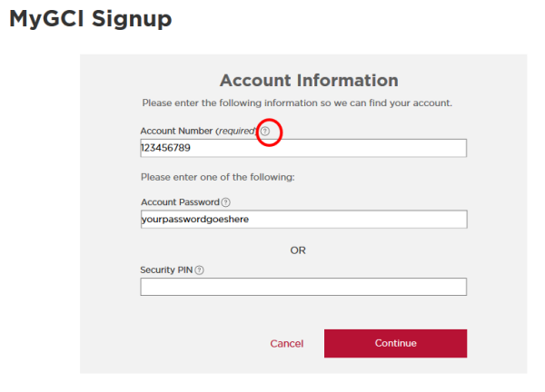Show help for Account Password
This screenshot has height=392, width=545.
226,202
